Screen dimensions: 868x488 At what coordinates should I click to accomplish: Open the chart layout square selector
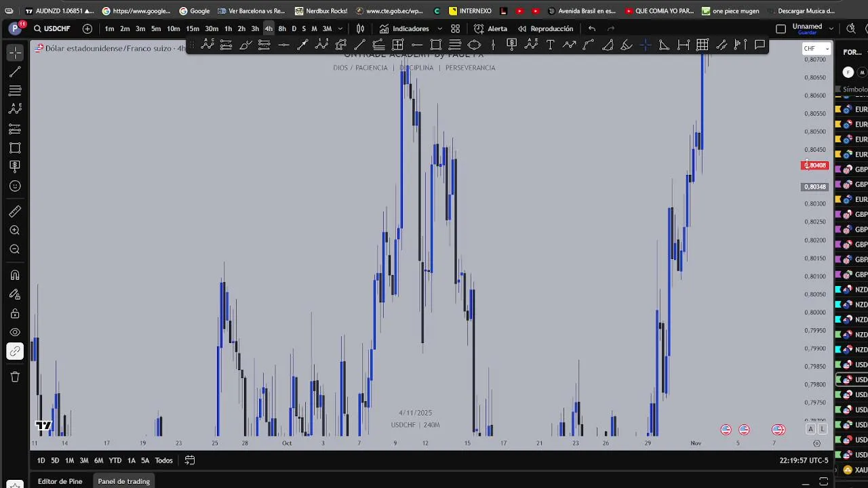(781, 28)
